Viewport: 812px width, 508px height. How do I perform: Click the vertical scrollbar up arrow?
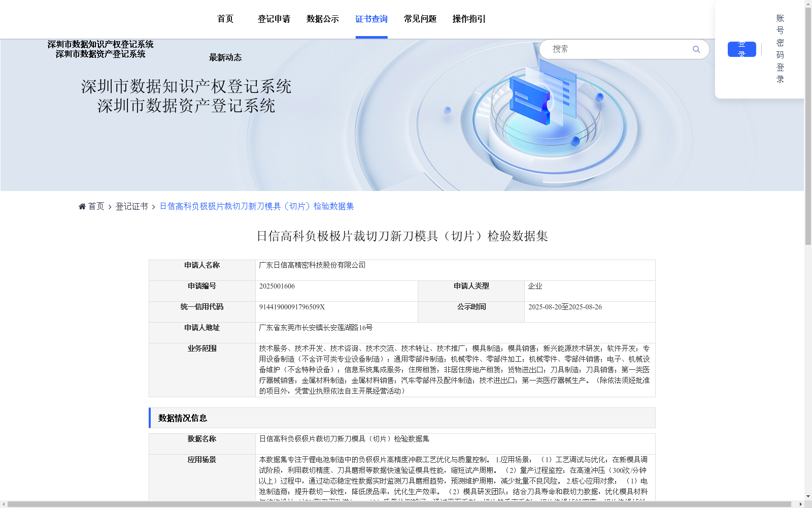tap(808, 4)
